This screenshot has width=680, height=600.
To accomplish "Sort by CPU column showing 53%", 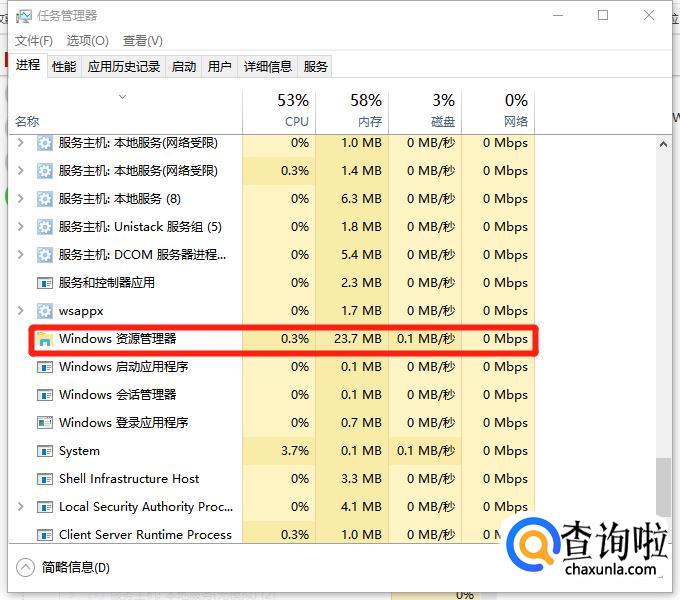I will click(x=279, y=111).
